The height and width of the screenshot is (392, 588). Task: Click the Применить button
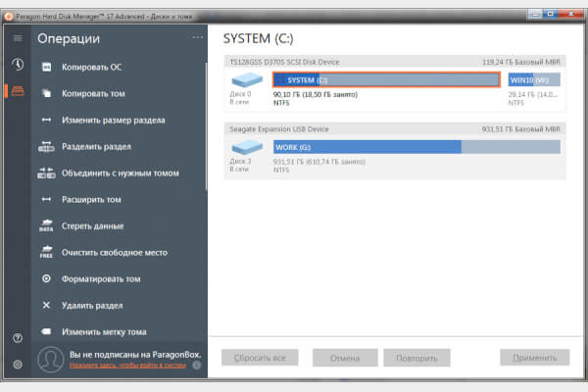pyautogui.click(x=535, y=358)
